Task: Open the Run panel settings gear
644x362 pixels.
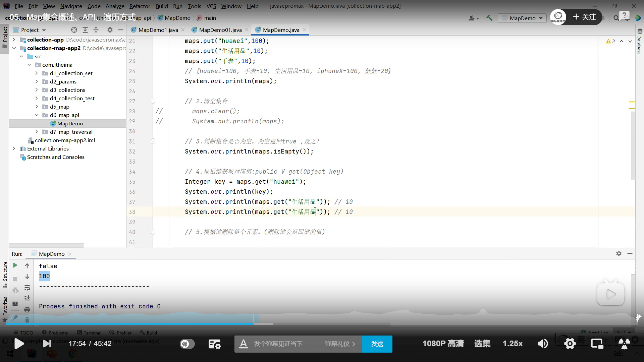Action: [619, 254]
